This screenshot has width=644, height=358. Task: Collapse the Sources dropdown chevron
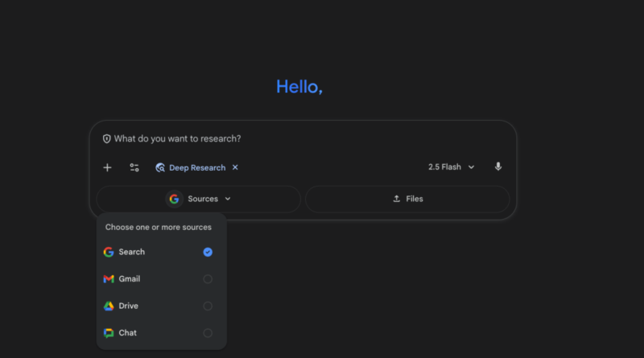(x=228, y=199)
